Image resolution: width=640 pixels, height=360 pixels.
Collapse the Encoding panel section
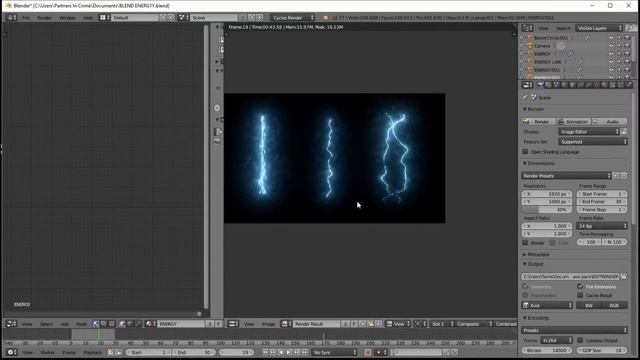525,318
